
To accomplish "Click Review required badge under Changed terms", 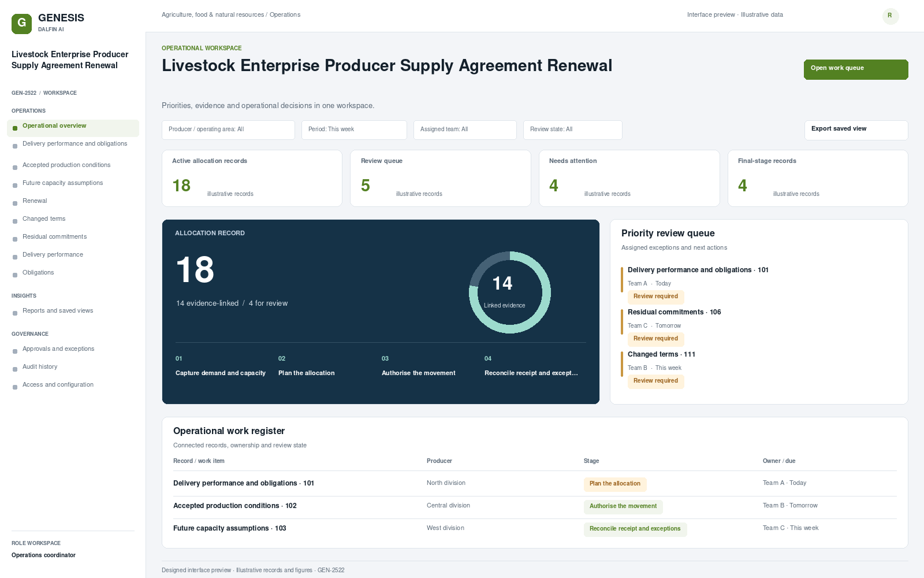I will pyautogui.click(x=656, y=381).
